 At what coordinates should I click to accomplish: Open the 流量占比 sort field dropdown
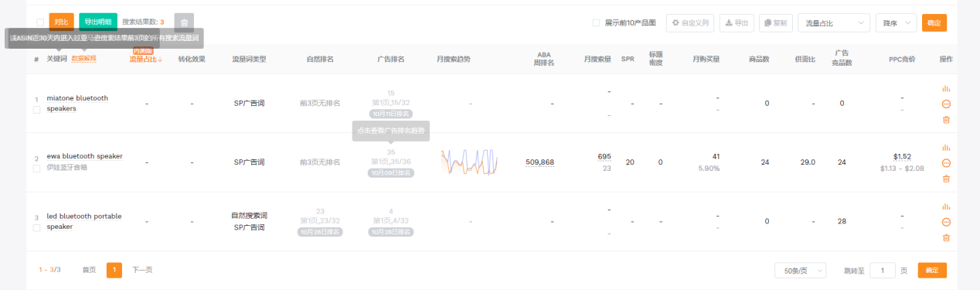point(834,22)
